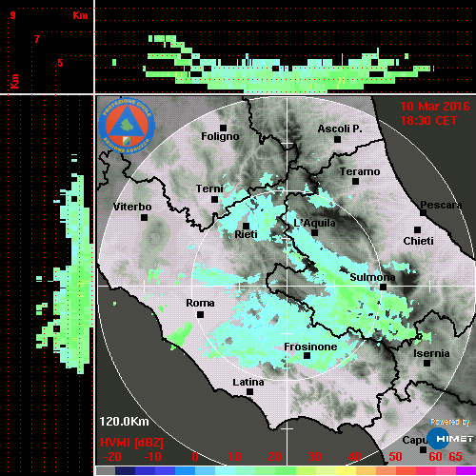
Task: Click the Chieti city marker square
Action: click(x=417, y=229)
